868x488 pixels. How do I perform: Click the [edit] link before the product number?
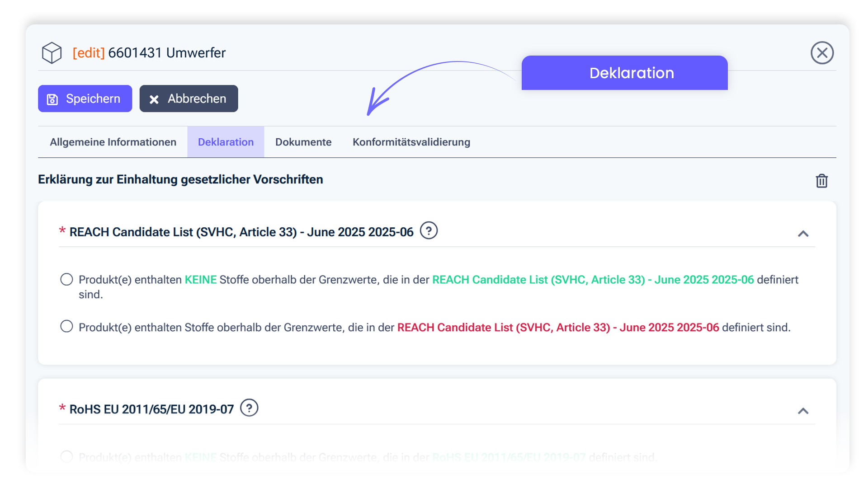click(x=89, y=52)
